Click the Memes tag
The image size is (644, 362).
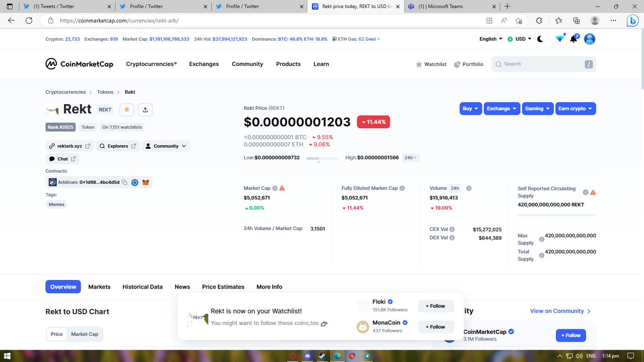click(x=56, y=204)
